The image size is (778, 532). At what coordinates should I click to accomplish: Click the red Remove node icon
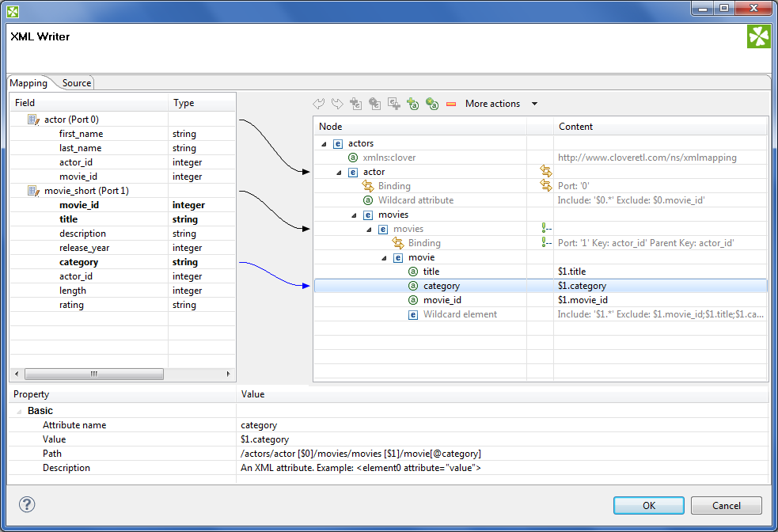pyautogui.click(x=451, y=104)
